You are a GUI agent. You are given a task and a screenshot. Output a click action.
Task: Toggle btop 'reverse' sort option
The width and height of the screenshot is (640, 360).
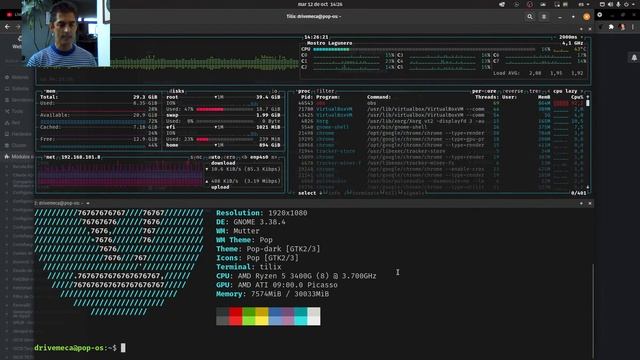tap(514, 91)
